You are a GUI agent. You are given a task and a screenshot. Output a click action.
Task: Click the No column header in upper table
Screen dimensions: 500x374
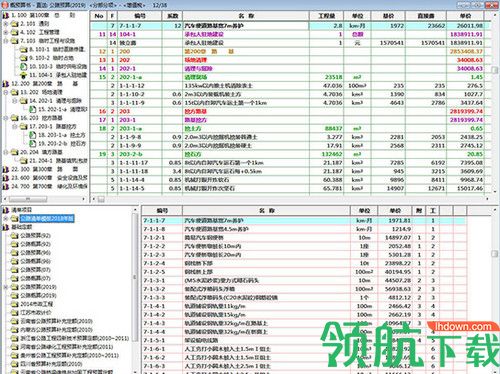click(98, 16)
